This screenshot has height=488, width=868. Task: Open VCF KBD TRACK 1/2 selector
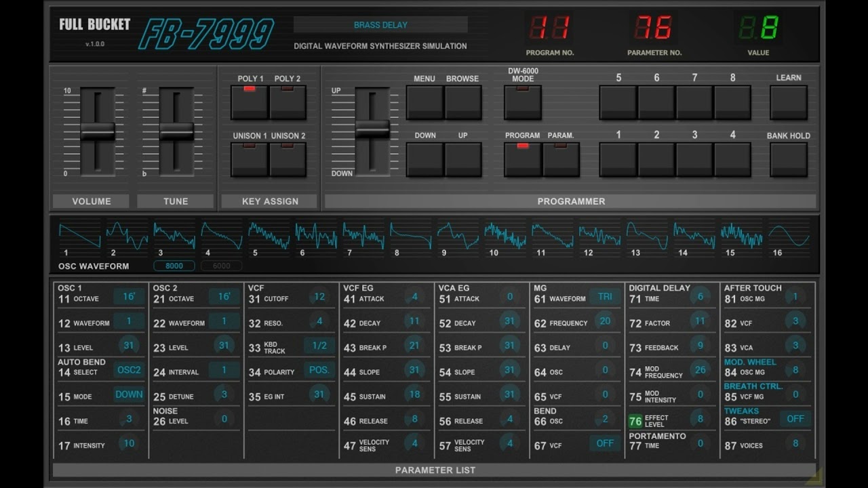pos(319,346)
